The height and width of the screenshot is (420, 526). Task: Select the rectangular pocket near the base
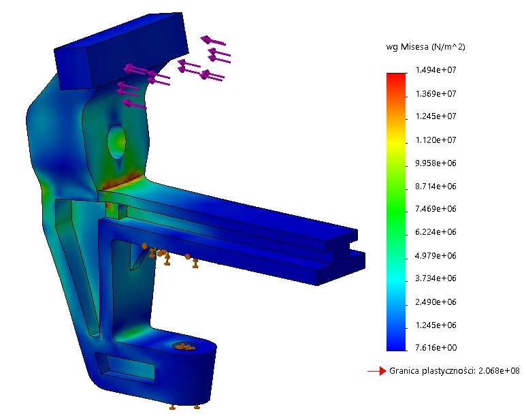pos(125,368)
